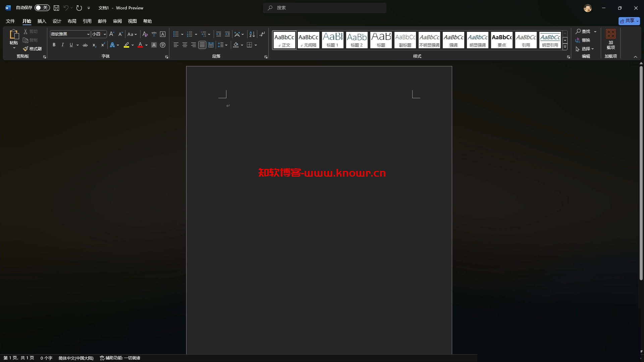644x362 pixels.
Task: Switch to the 审阅 tab
Action: point(117,21)
